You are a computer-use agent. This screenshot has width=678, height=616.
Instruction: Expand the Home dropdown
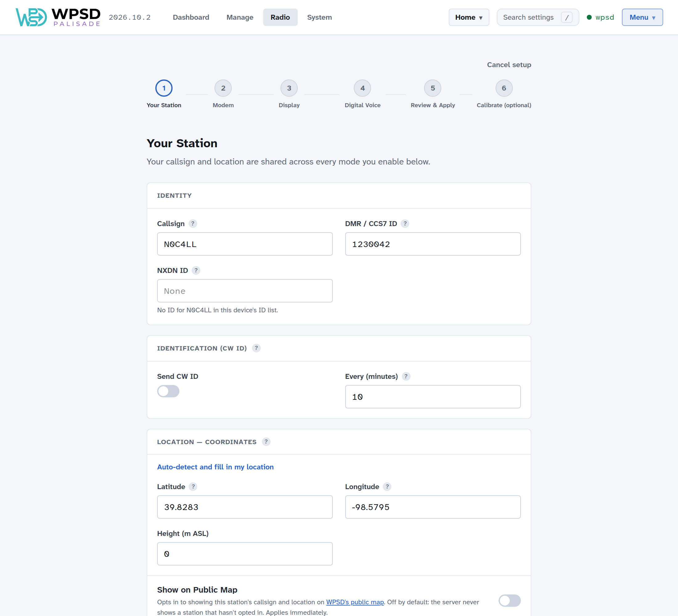click(x=469, y=17)
